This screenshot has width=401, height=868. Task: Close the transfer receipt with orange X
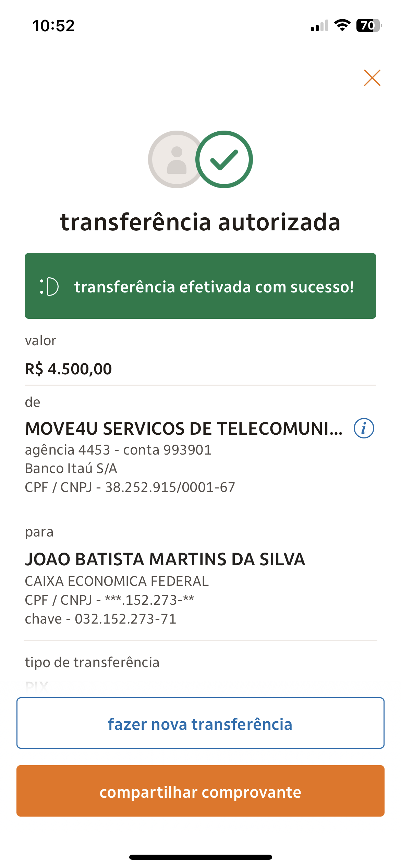(372, 78)
